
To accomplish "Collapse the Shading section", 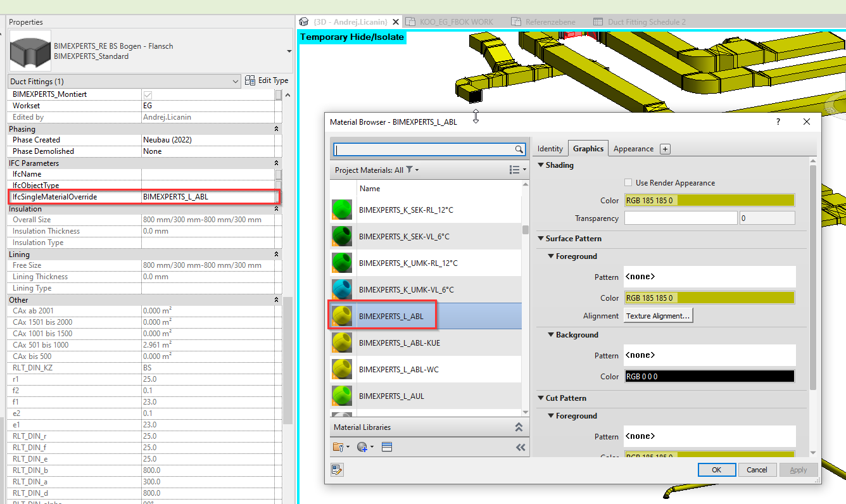I will click(541, 165).
